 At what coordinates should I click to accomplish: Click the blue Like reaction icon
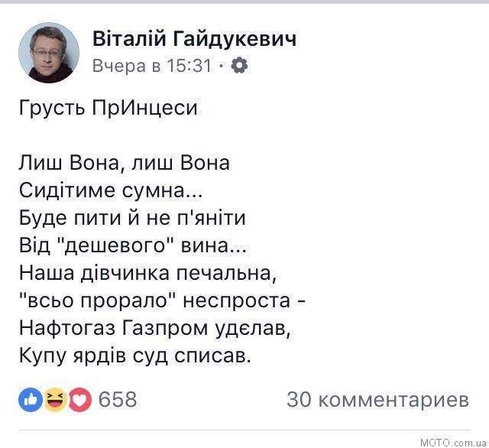click(31, 400)
